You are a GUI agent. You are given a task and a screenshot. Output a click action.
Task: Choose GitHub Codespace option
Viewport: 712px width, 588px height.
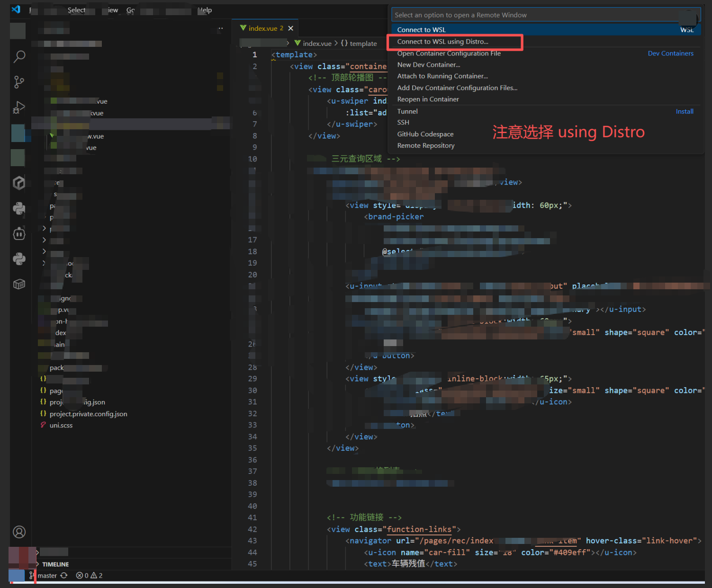click(x=545, y=134)
